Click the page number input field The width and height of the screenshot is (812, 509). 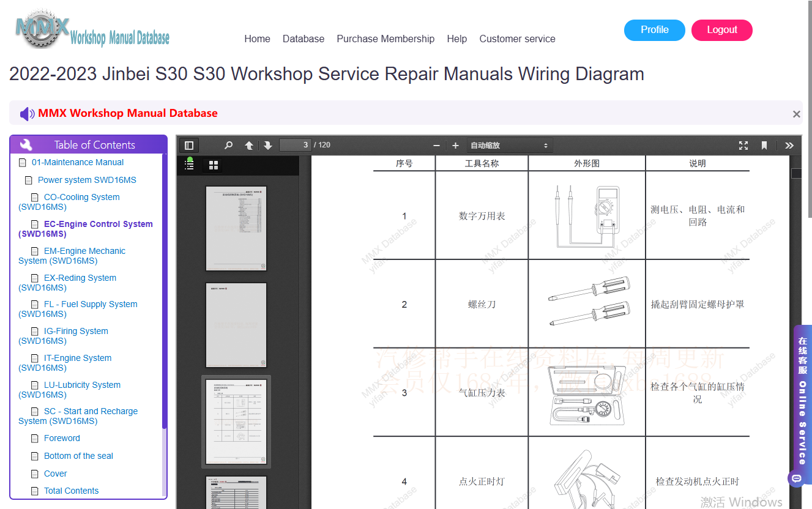(x=296, y=145)
